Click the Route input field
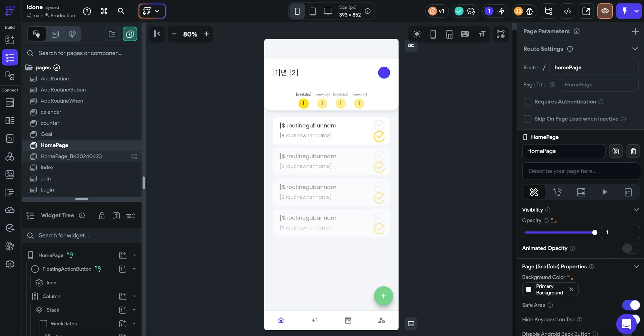 click(x=594, y=68)
